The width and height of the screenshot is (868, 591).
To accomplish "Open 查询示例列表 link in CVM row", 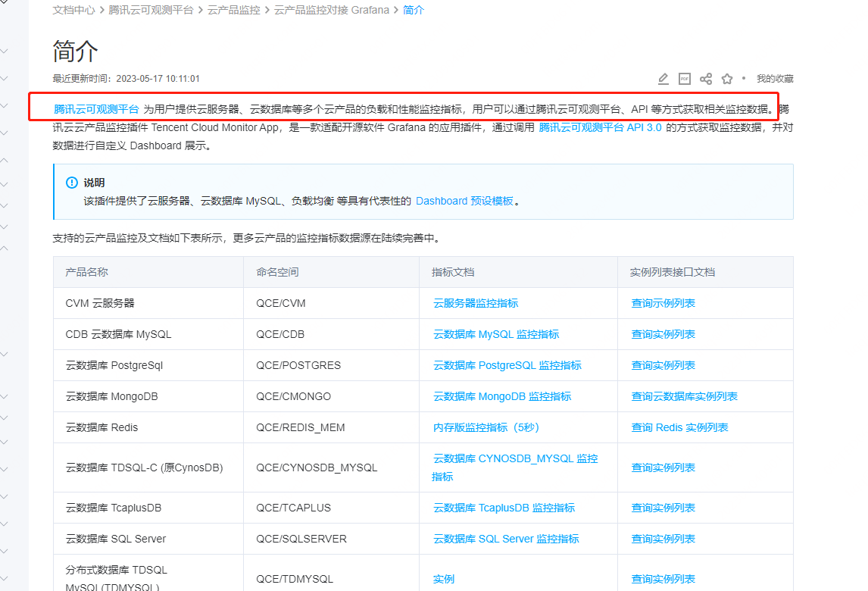I will click(x=663, y=304).
